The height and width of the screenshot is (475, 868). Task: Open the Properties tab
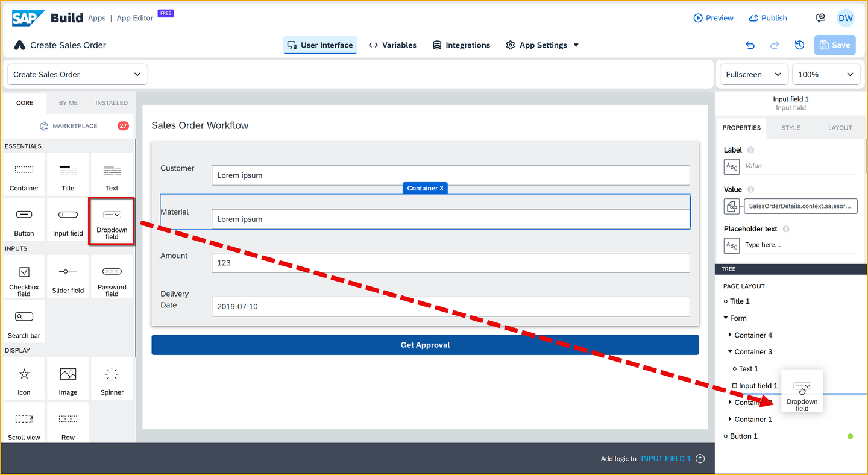tap(741, 128)
